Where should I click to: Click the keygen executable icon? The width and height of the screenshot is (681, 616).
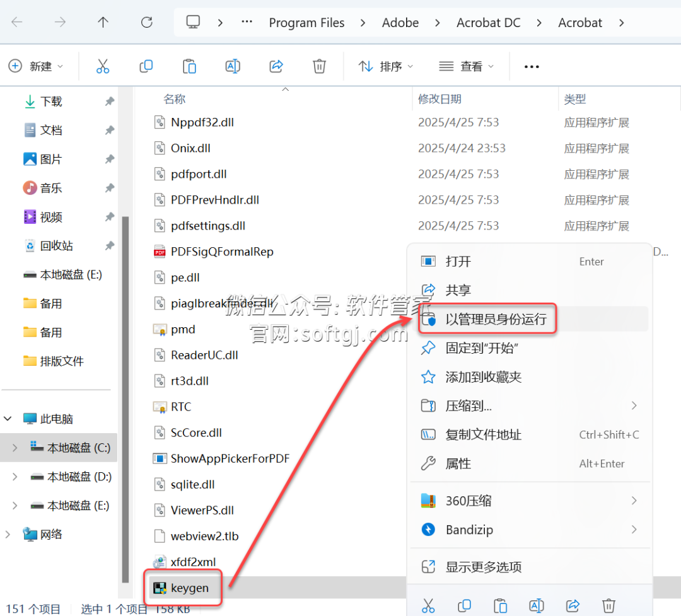click(160, 588)
